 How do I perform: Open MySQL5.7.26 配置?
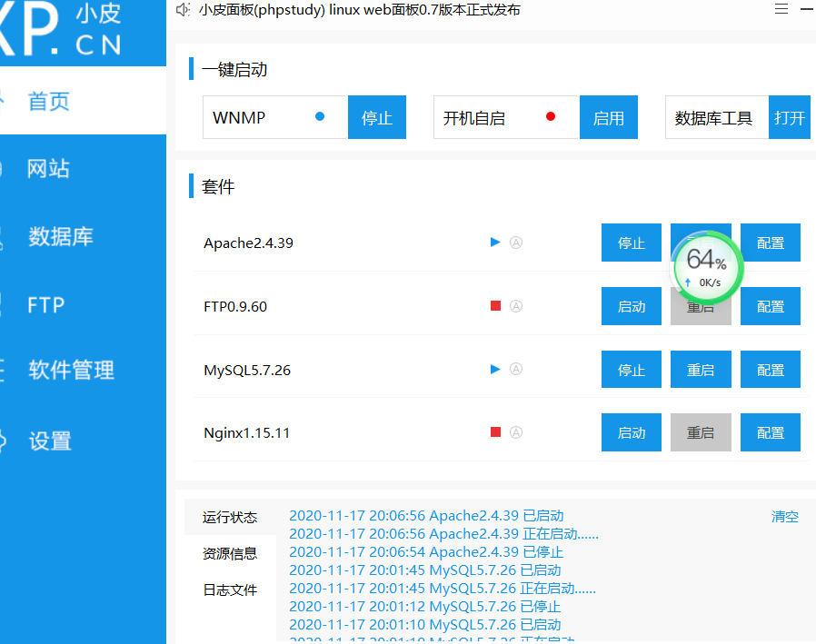click(771, 370)
